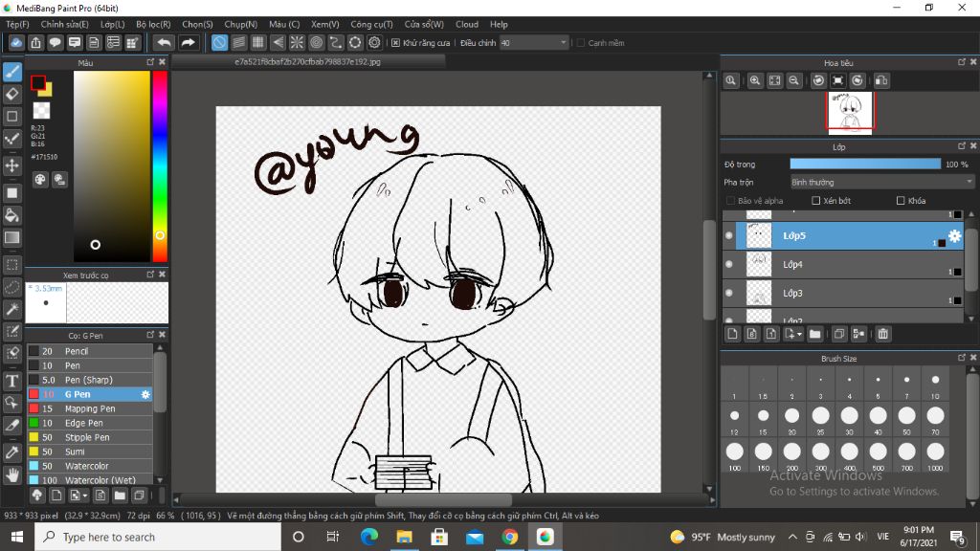Delete layer with trash icon
980x551 pixels.
(x=882, y=334)
